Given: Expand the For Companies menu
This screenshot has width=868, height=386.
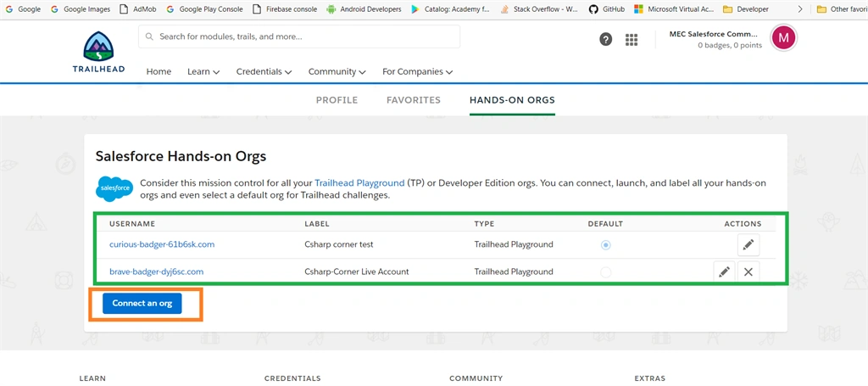Looking at the screenshot, I should tap(417, 71).
